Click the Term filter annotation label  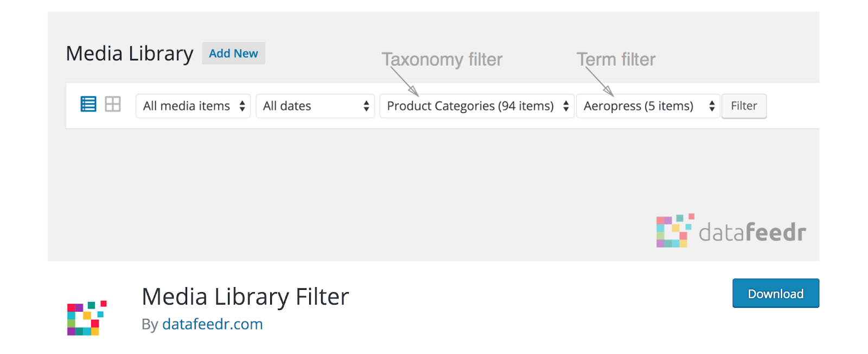coord(616,59)
